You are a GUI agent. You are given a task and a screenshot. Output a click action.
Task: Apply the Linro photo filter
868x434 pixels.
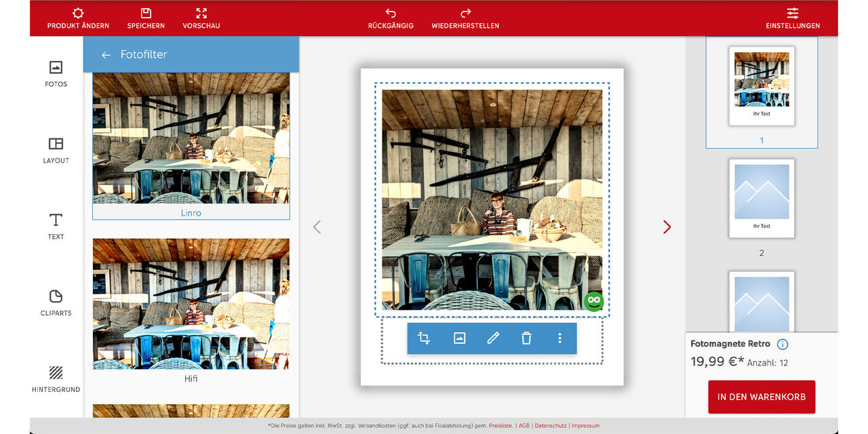(191, 146)
